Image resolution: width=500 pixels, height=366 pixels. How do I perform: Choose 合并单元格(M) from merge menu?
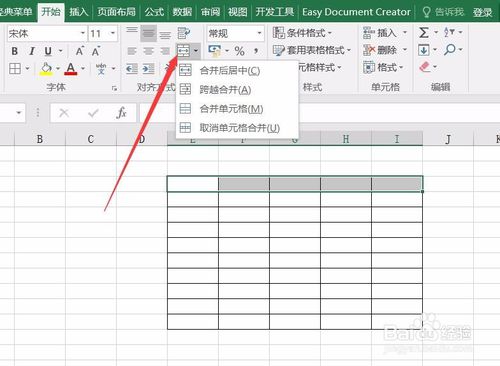[x=237, y=109]
